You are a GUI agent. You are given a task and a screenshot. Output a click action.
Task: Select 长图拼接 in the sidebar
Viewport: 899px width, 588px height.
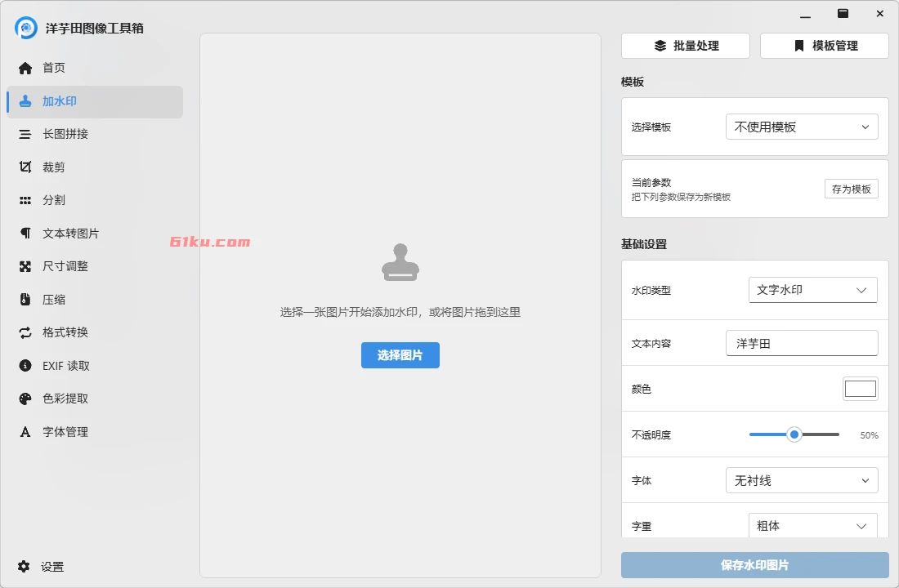(95, 134)
